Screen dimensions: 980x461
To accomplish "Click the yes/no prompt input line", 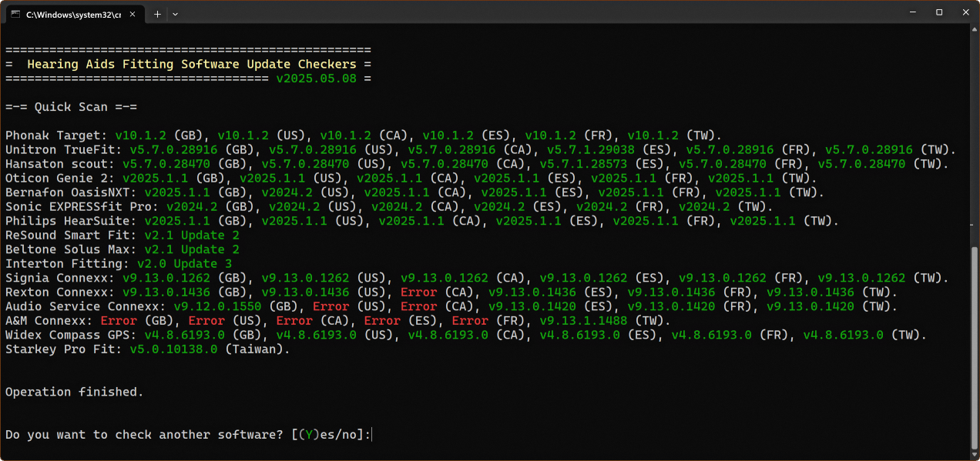I will click(x=189, y=435).
